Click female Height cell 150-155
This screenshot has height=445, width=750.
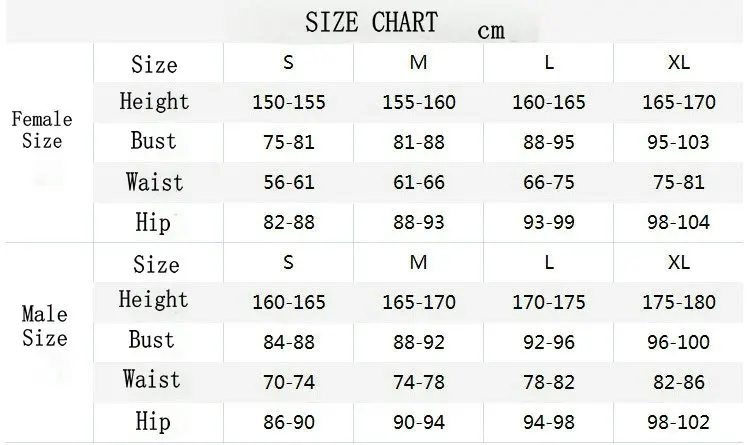(288, 102)
